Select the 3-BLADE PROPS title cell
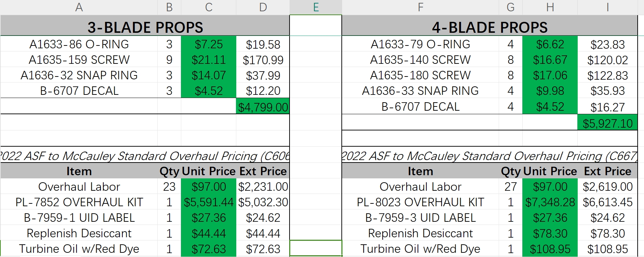This screenshot has width=644, height=257. (x=145, y=27)
